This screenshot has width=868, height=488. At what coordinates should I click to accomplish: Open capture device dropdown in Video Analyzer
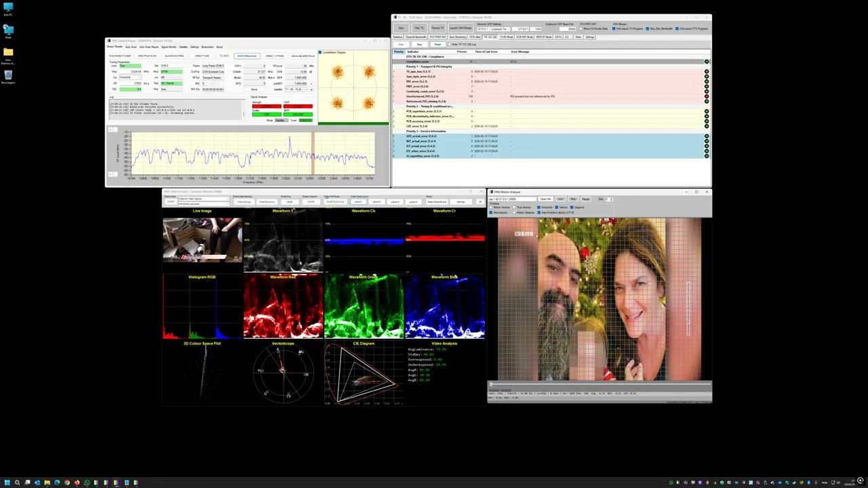[x=204, y=199]
